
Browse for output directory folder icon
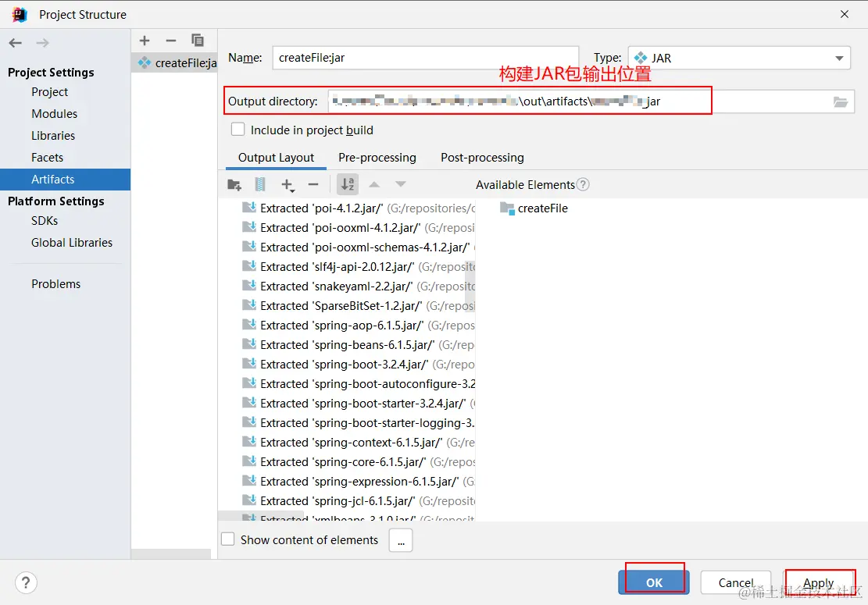pos(841,101)
